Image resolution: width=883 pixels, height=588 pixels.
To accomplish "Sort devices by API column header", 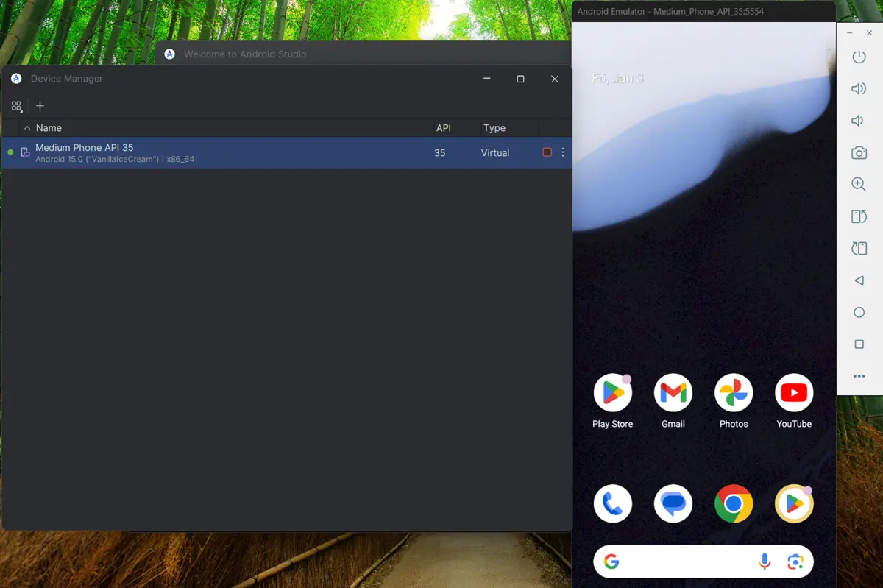I will (x=443, y=128).
